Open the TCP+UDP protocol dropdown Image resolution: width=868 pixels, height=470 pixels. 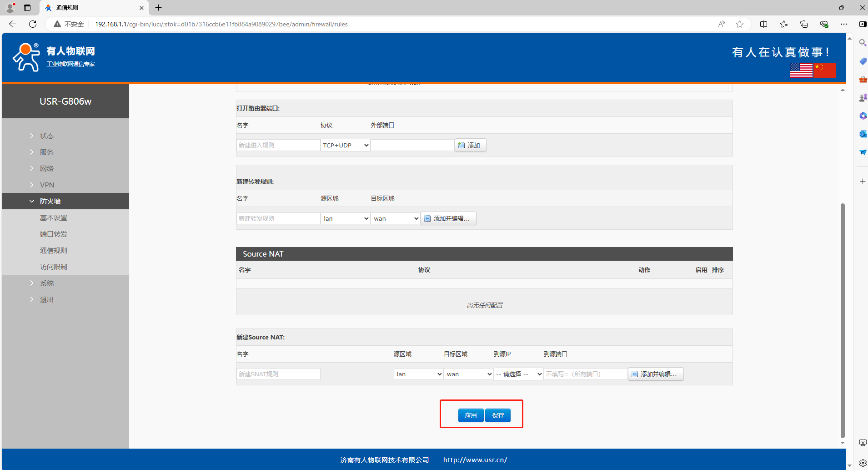[x=345, y=145]
